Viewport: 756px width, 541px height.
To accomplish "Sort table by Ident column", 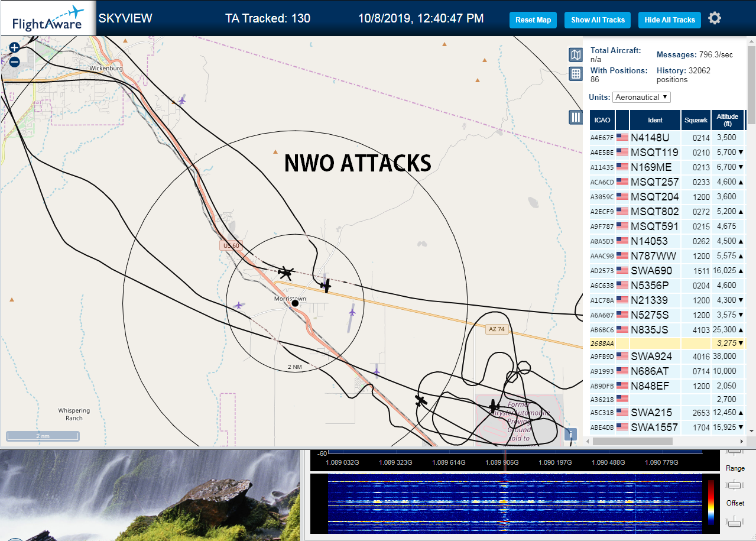I will pyautogui.click(x=655, y=120).
